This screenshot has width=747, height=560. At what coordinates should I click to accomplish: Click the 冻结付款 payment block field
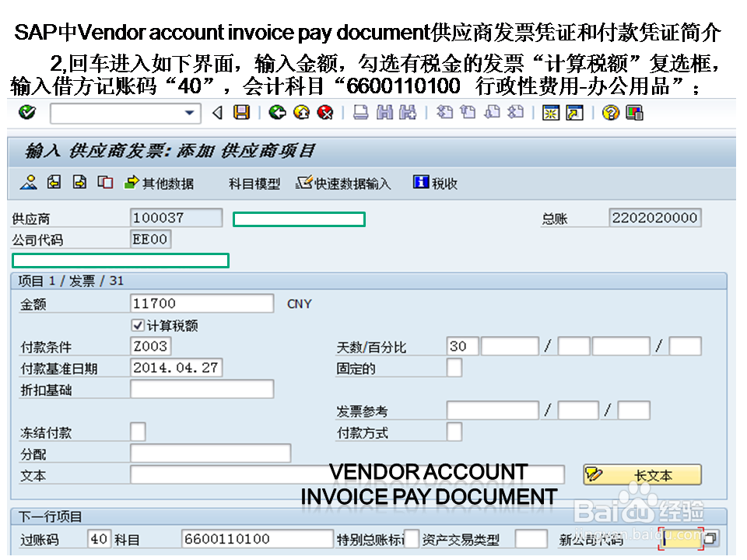tap(139, 432)
